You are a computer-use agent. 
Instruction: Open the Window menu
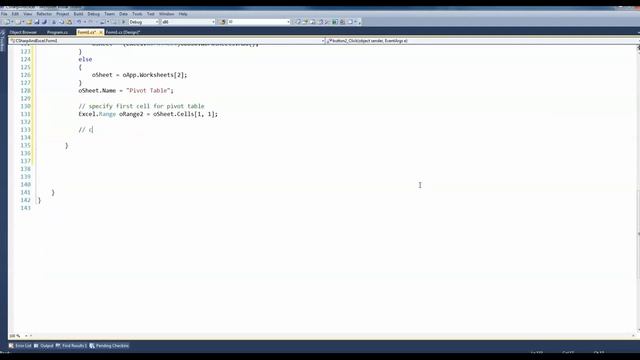coord(167,14)
